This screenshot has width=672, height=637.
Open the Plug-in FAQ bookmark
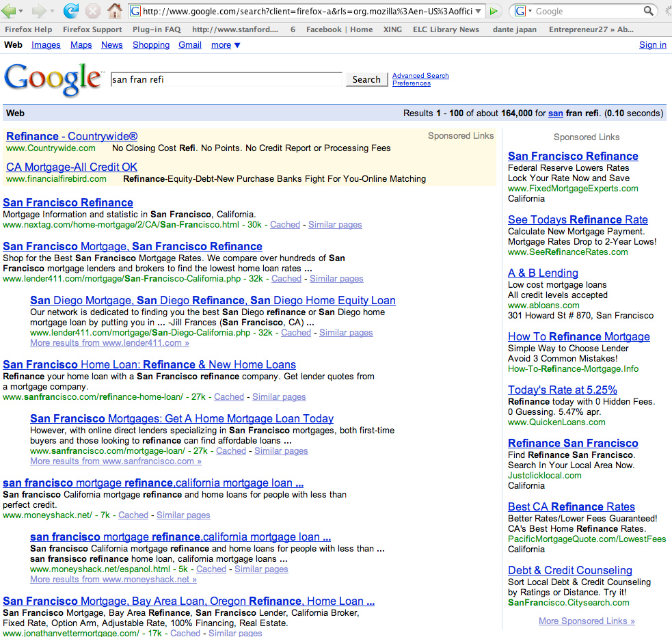tap(157, 29)
